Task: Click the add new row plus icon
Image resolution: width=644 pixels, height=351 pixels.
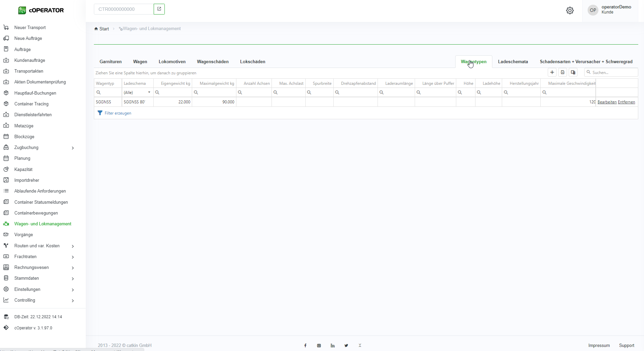Action: click(x=552, y=72)
